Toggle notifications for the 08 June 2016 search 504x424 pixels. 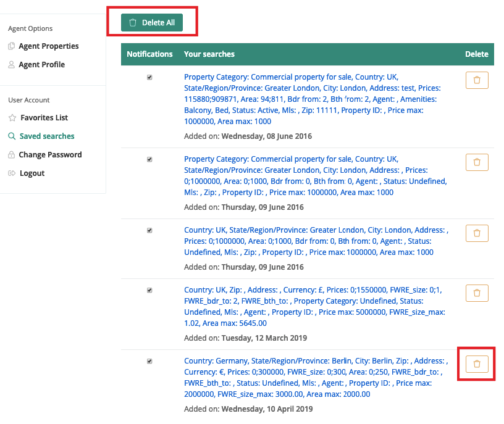pyautogui.click(x=149, y=77)
